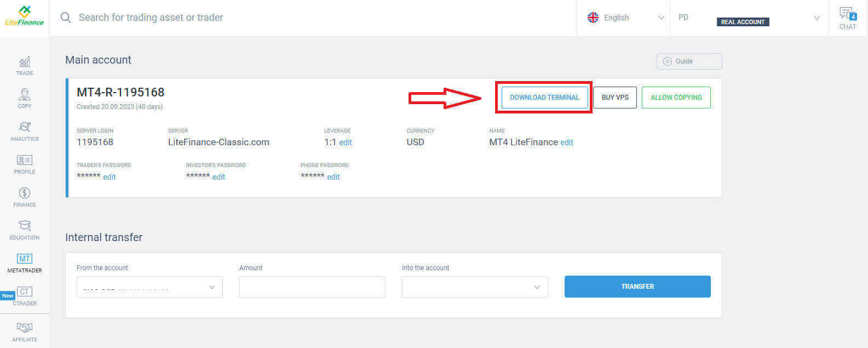
Task: Focus the transfer Amount input field
Action: (312, 287)
